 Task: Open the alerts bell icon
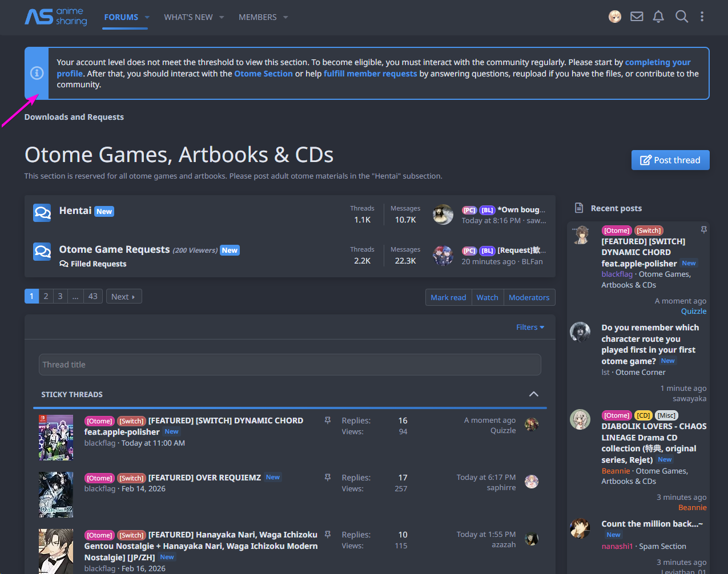coord(658,17)
